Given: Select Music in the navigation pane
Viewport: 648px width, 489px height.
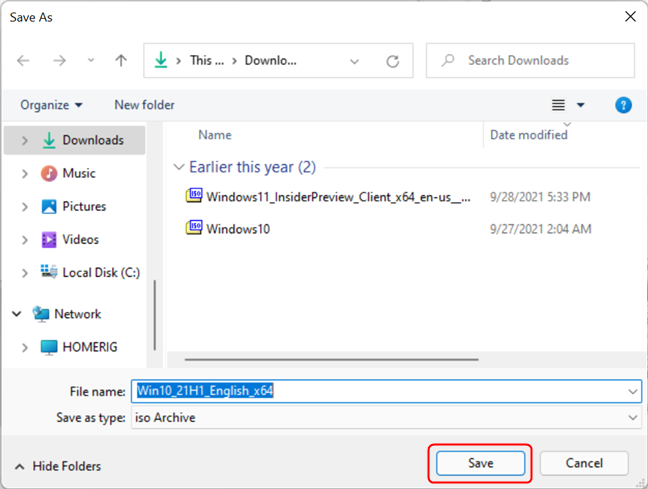Looking at the screenshot, I should pos(79,173).
